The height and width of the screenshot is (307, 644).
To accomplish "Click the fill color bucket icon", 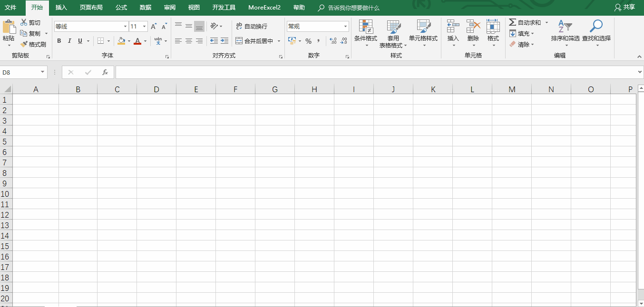I will (121, 41).
